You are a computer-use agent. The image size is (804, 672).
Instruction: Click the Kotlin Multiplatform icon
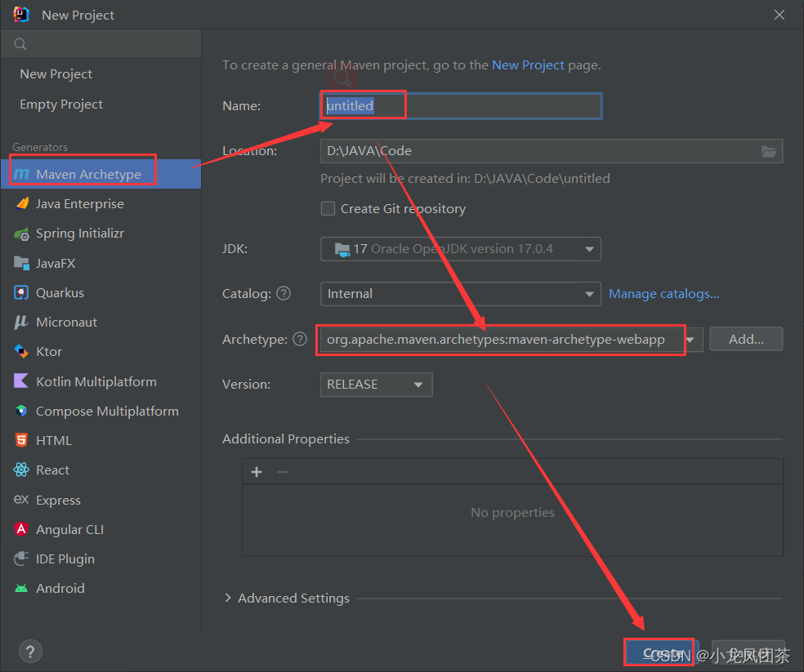point(21,381)
